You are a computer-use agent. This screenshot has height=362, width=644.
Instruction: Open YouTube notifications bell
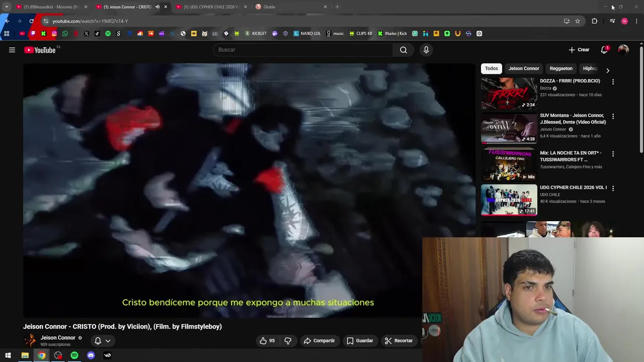click(604, 50)
